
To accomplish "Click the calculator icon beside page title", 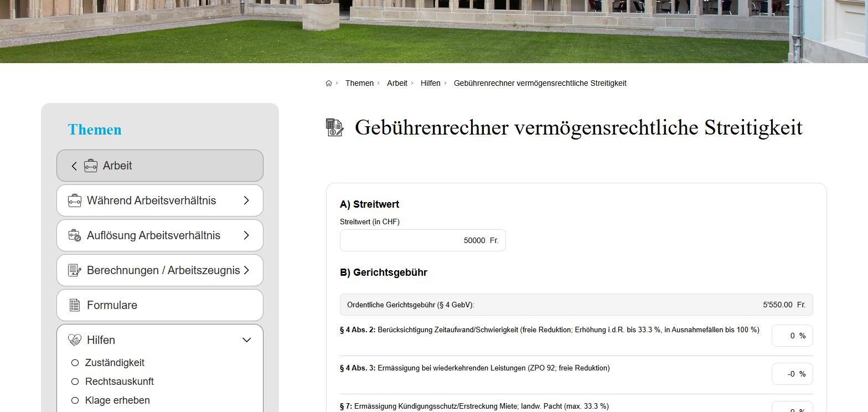I will point(335,127).
